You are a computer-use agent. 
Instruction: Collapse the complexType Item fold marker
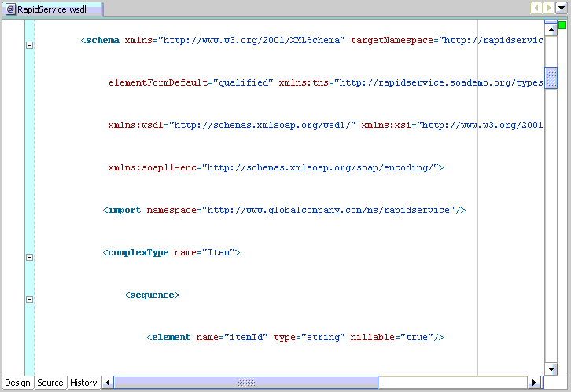(x=30, y=257)
